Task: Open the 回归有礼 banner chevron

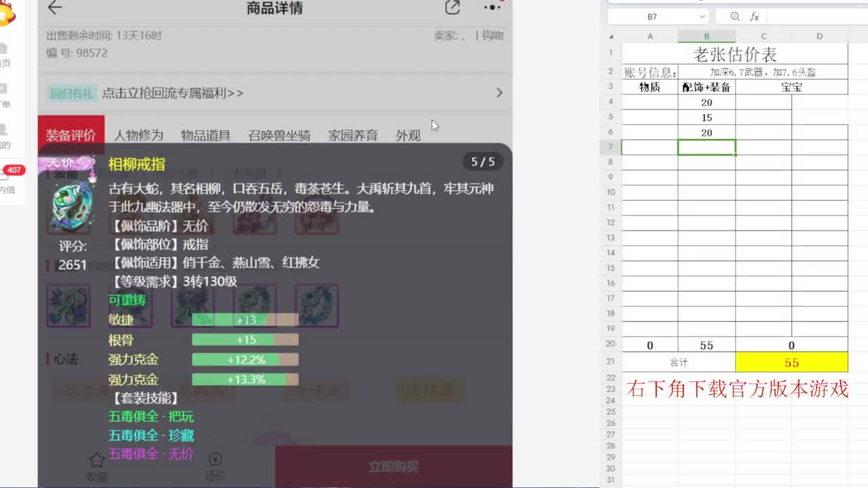Action: click(x=500, y=93)
